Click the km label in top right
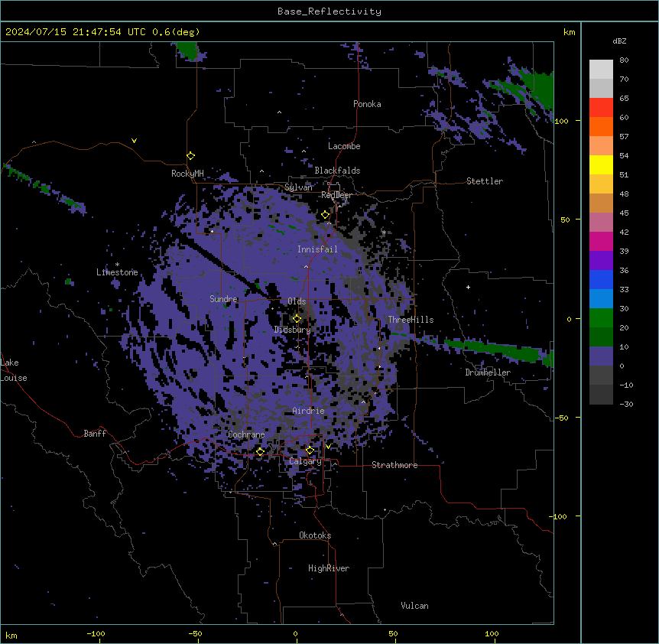This screenshot has height=644, width=659. 570,32
